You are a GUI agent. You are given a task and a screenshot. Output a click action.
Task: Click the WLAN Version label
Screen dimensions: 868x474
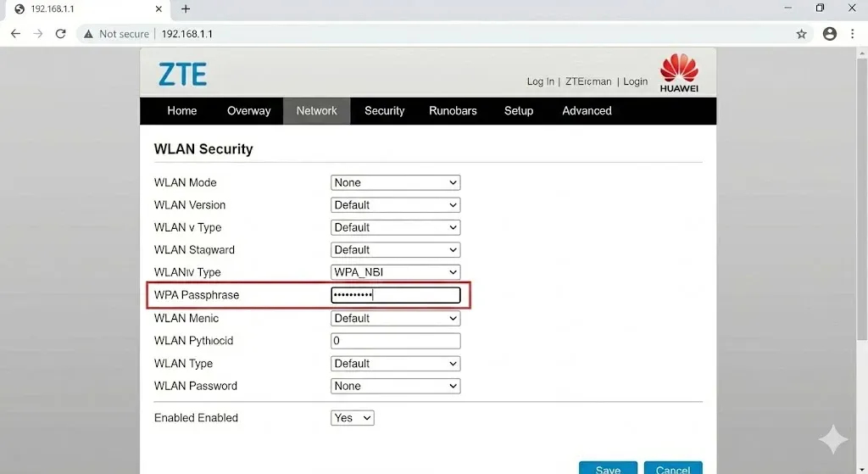(189, 205)
